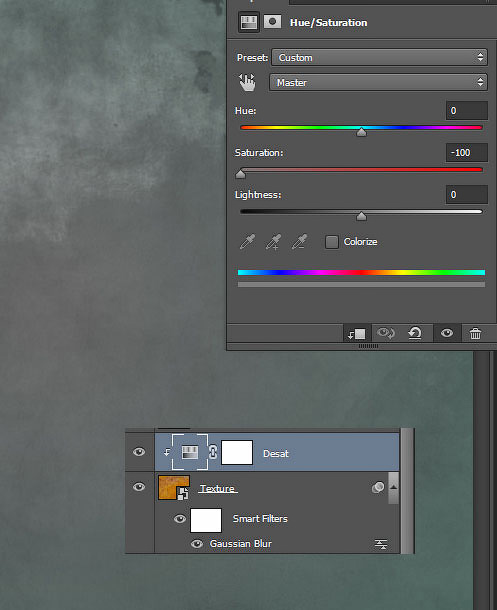Click the clip to layer button
The image size is (497, 610).
point(357,333)
